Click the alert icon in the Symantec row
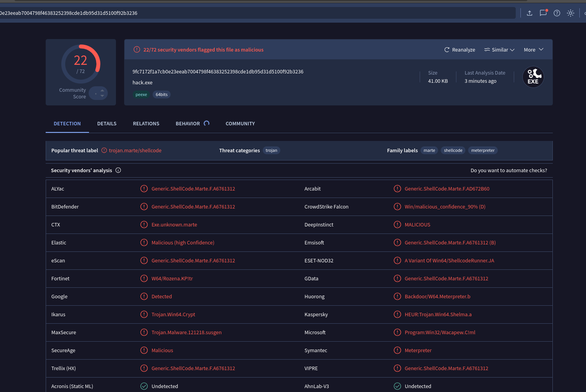 pyautogui.click(x=397, y=350)
